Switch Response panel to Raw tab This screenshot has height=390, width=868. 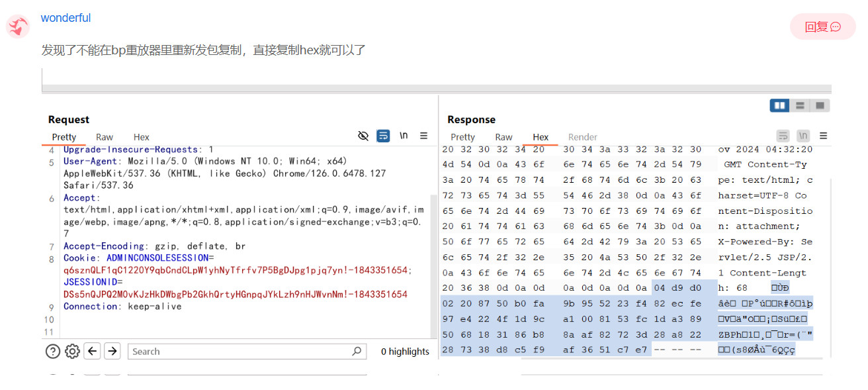503,137
